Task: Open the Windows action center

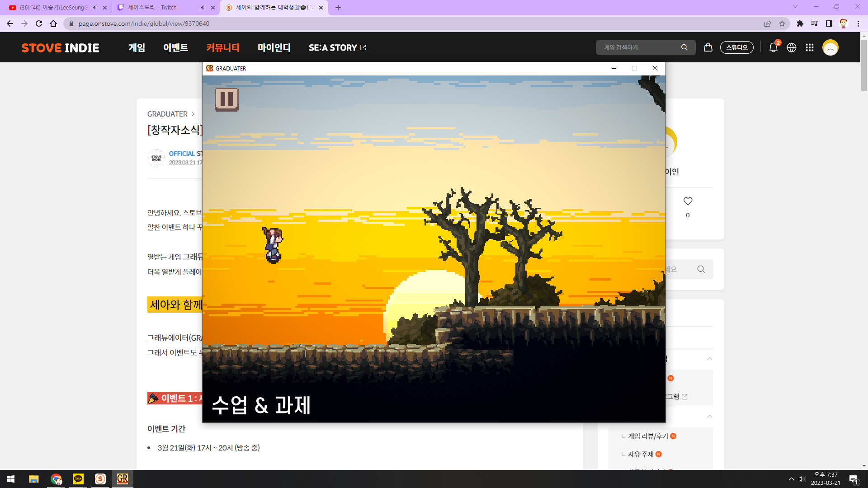Action: click(854, 479)
